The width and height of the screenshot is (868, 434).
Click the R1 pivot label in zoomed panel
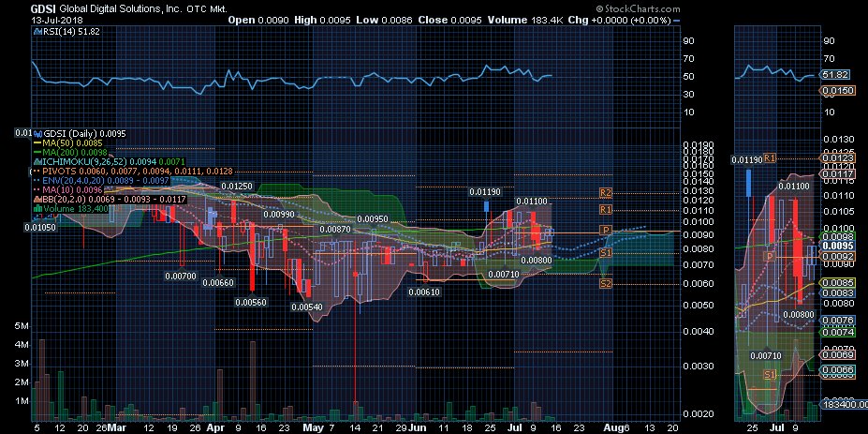click(x=770, y=158)
